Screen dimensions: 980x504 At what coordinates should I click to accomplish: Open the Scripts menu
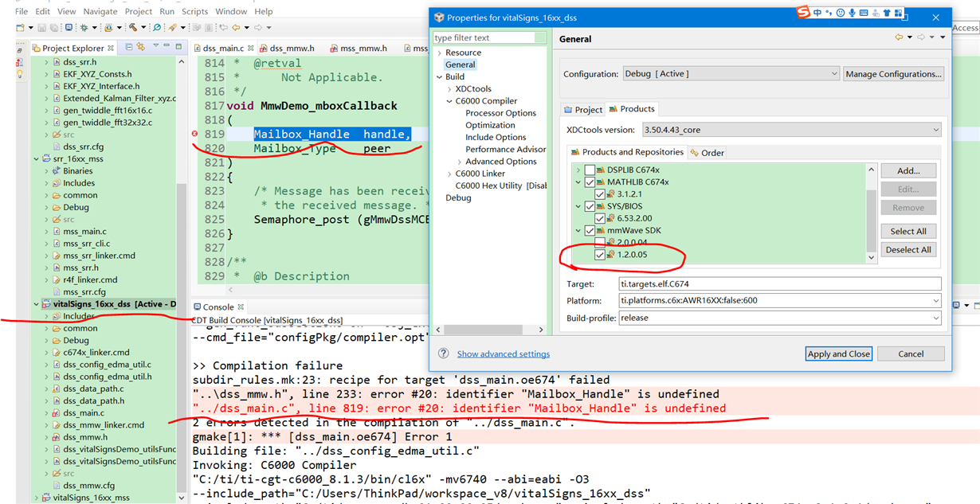point(194,11)
